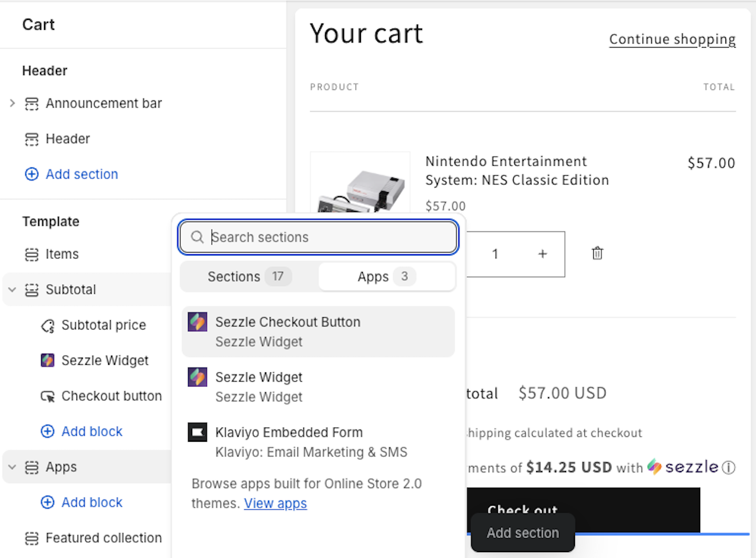
Task: Click the plus icon beside Add section
Action: coord(31,174)
